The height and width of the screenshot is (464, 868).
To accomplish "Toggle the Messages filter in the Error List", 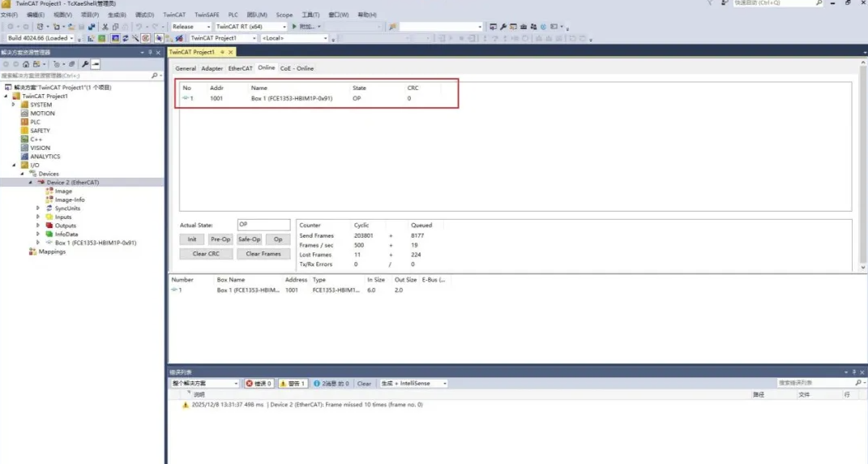I will [x=331, y=384].
